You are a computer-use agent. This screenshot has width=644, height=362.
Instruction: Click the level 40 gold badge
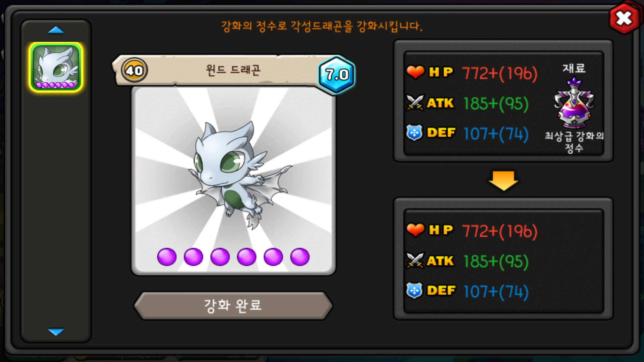[134, 70]
